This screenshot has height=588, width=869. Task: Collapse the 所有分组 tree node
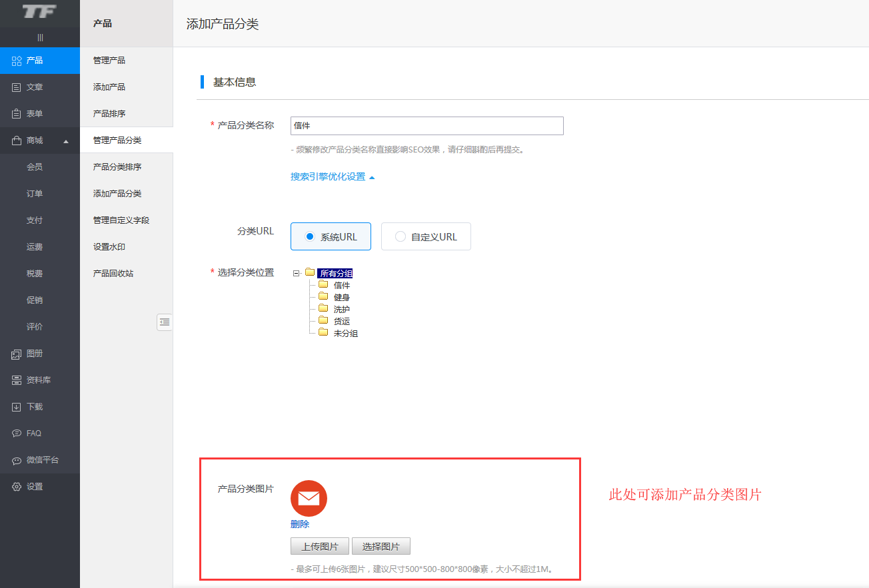296,273
